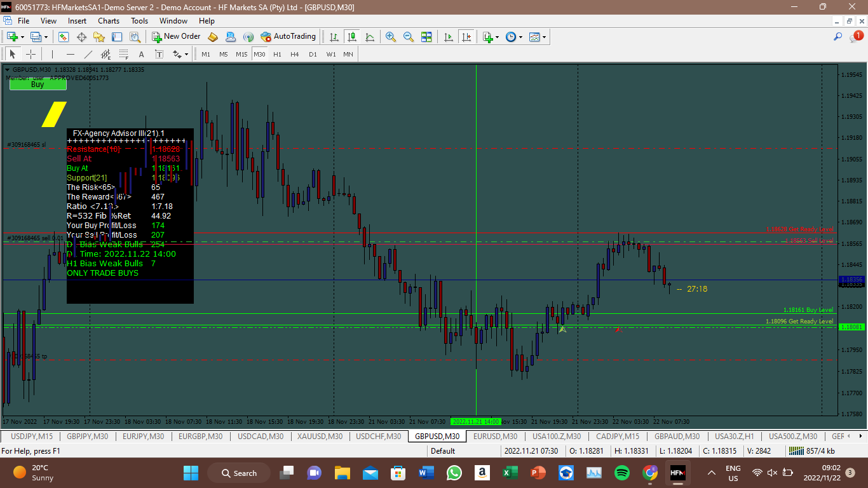Select the Equidistant Channel tool
The image size is (868, 488).
click(x=105, y=54)
